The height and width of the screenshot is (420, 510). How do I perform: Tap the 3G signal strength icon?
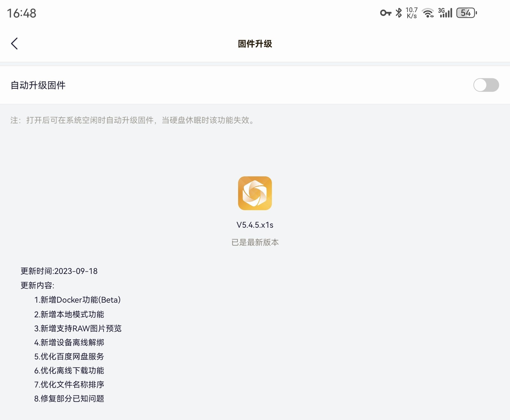click(445, 13)
